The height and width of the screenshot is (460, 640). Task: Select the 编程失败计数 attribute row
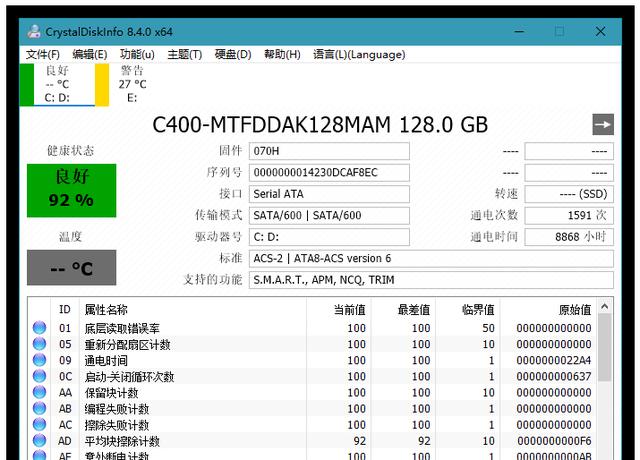pos(313,408)
